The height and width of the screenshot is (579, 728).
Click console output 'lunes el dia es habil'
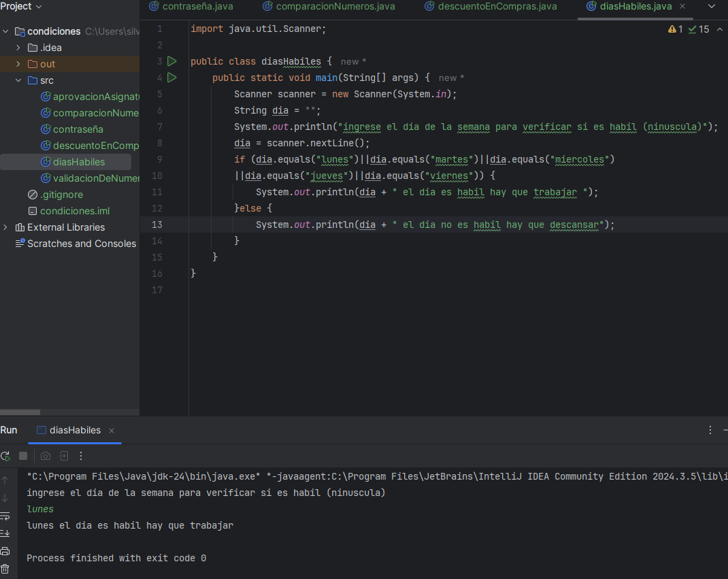(x=84, y=526)
